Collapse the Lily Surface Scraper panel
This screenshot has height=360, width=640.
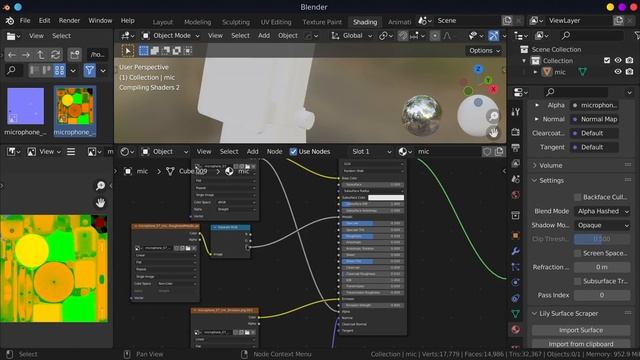click(569, 313)
